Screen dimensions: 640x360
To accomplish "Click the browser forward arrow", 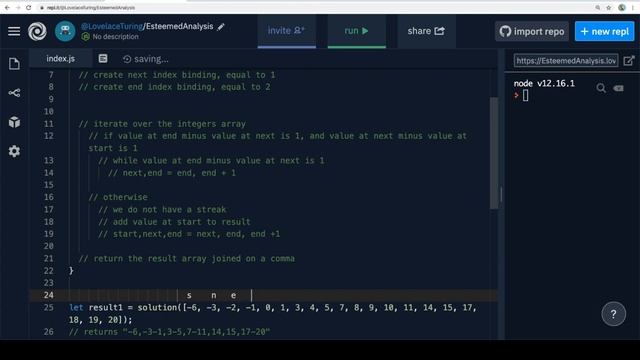I will click(x=18, y=7).
